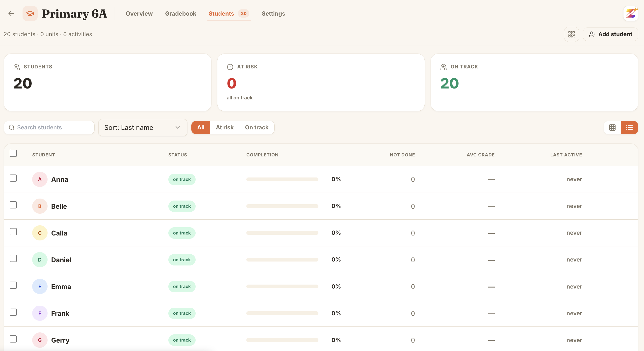Image resolution: width=644 pixels, height=351 pixels.
Task: Click the STATUS column header
Action: click(178, 155)
